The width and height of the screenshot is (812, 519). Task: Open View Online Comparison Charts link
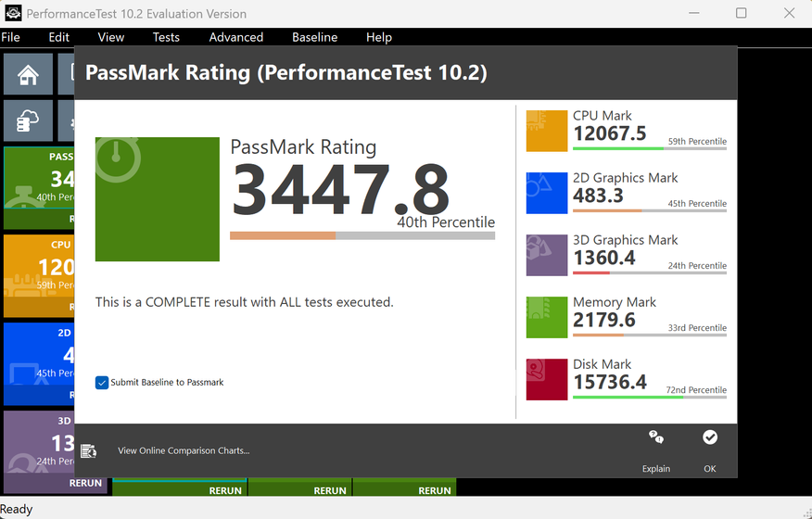click(184, 450)
